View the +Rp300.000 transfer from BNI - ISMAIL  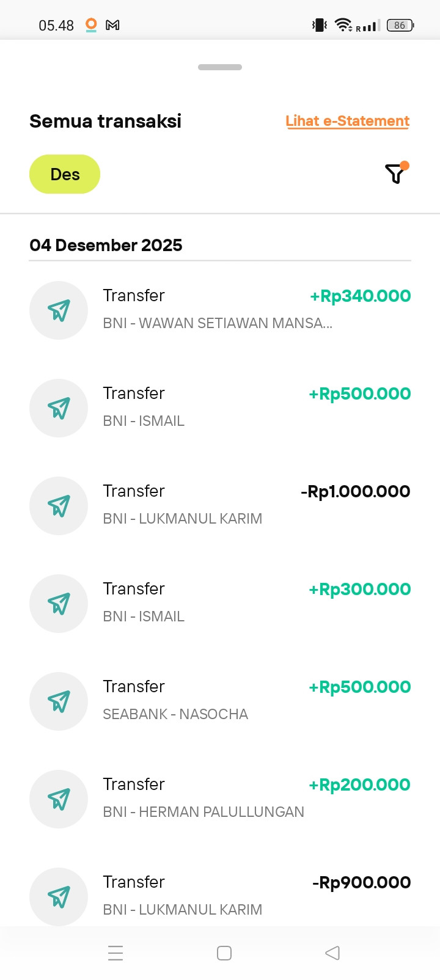220,604
